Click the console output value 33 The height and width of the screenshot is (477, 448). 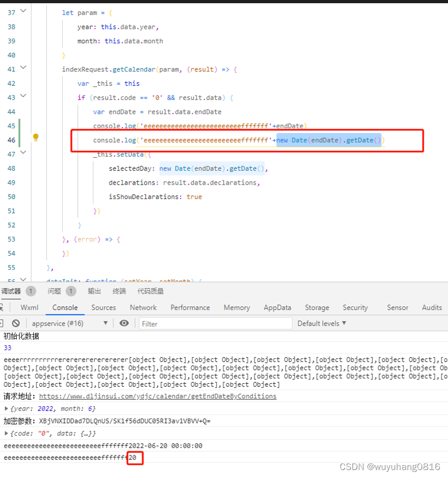[x=8, y=348]
